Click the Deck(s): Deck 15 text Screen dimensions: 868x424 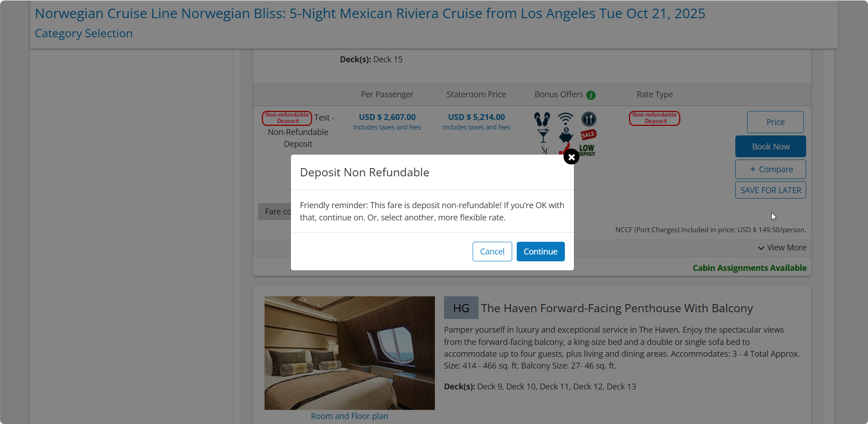[371, 60]
